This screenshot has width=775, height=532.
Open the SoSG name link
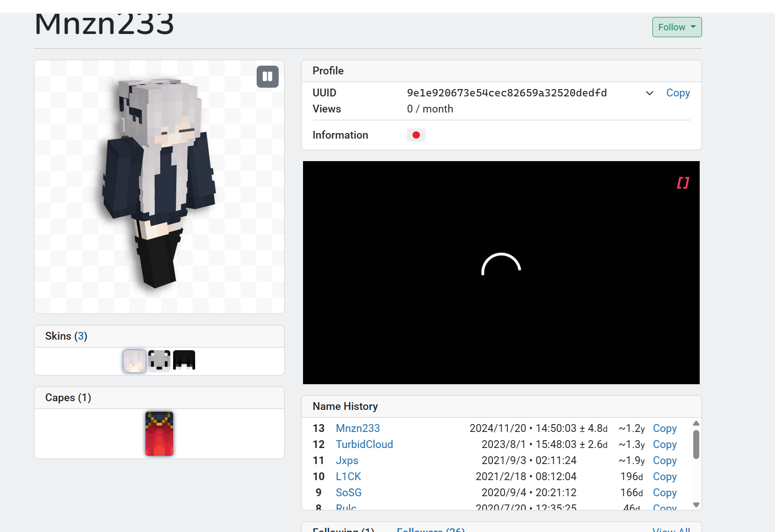[x=348, y=493]
